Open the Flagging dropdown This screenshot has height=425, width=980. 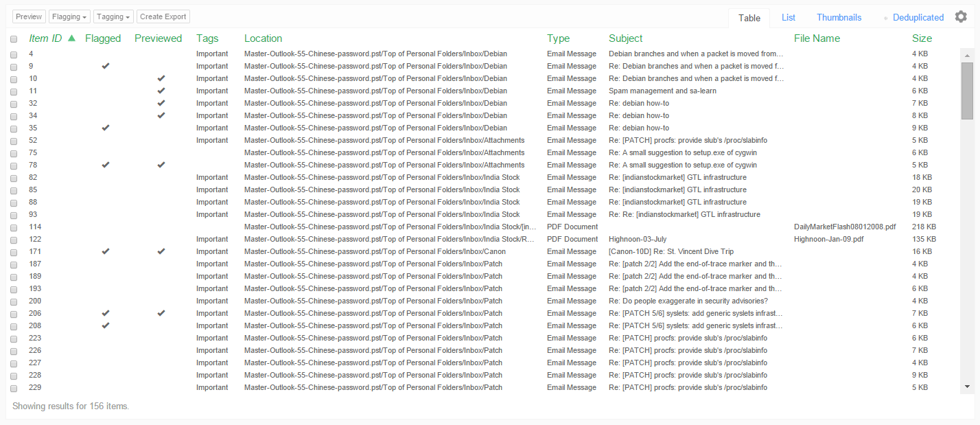[70, 16]
